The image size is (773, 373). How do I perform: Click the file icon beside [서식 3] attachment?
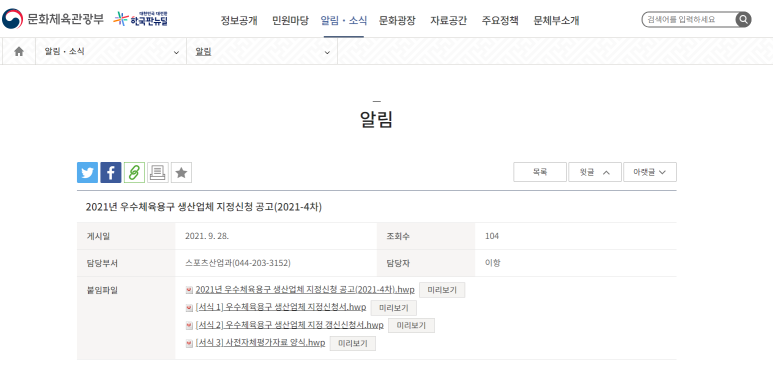point(189,343)
